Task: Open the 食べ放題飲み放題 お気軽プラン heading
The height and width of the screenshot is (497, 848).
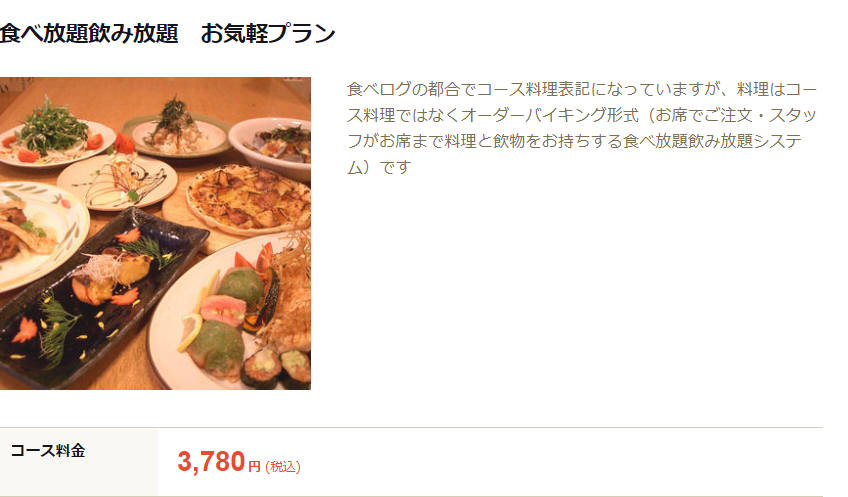Action: (168, 34)
